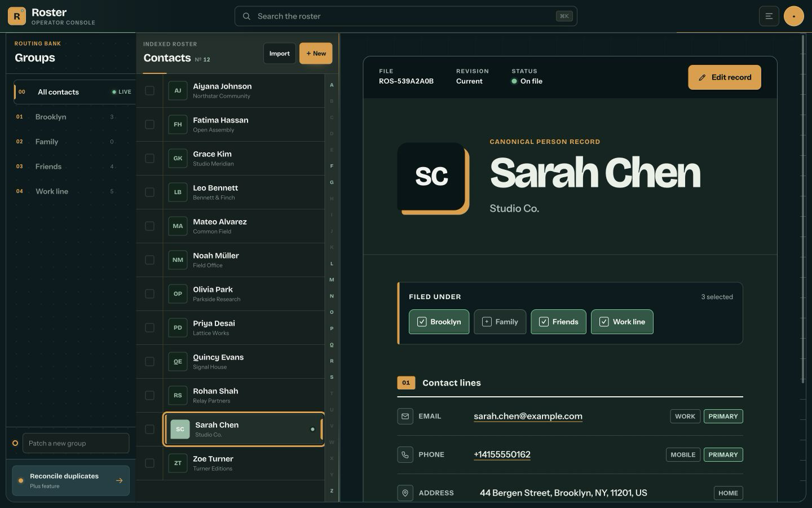Click the FH avatar for Fatima Hassan
The image size is (812, 508).
178,125
